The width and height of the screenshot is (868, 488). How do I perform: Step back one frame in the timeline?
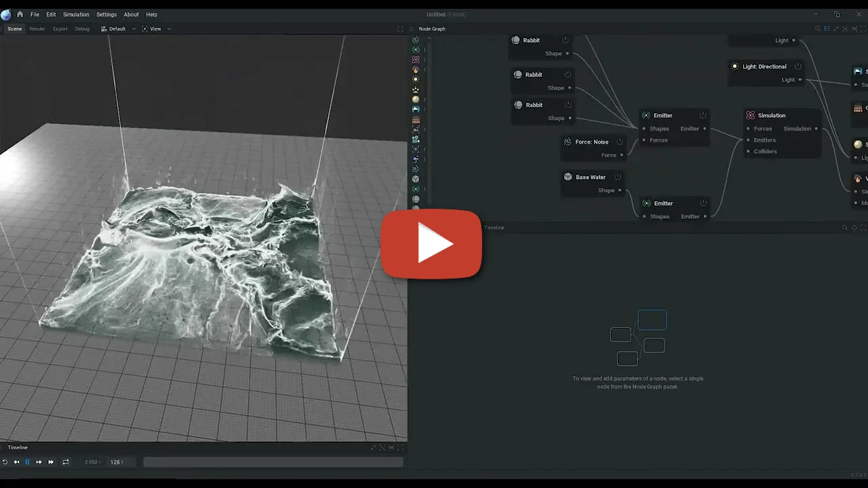click(16, 462)
